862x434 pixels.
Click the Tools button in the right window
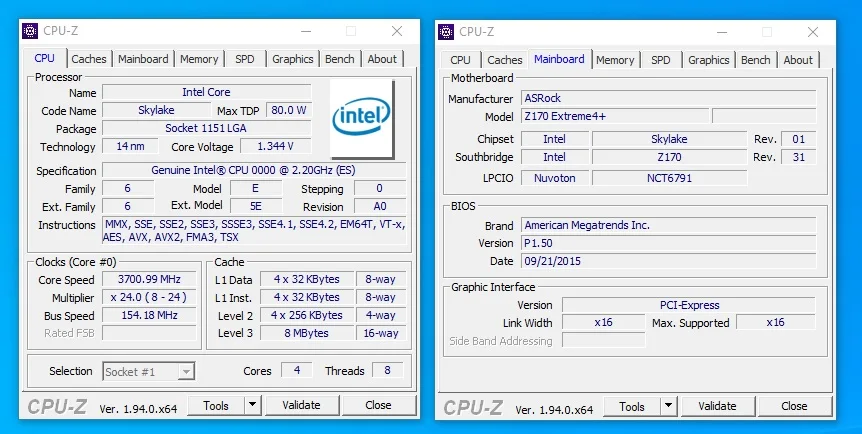(x=632, y=406)
